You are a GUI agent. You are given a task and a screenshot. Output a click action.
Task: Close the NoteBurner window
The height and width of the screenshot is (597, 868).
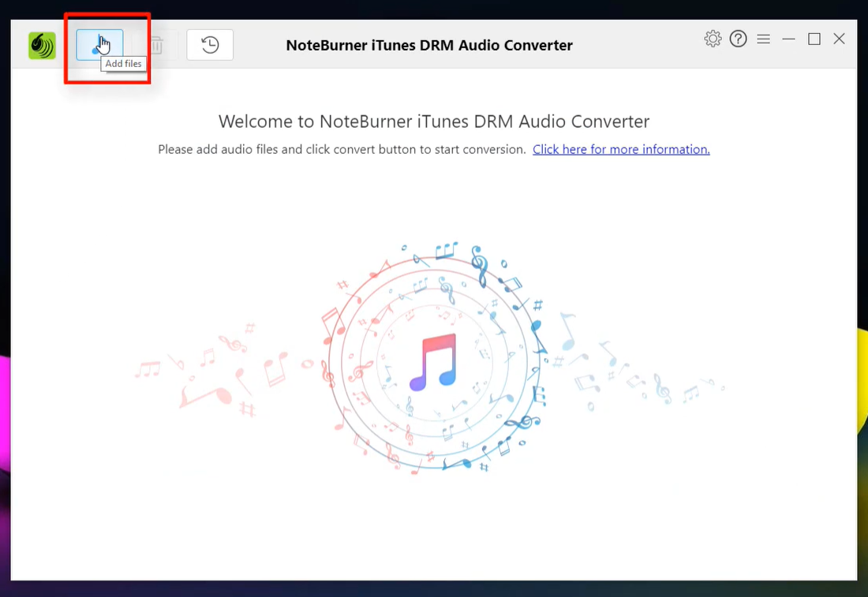pos(839,39)
